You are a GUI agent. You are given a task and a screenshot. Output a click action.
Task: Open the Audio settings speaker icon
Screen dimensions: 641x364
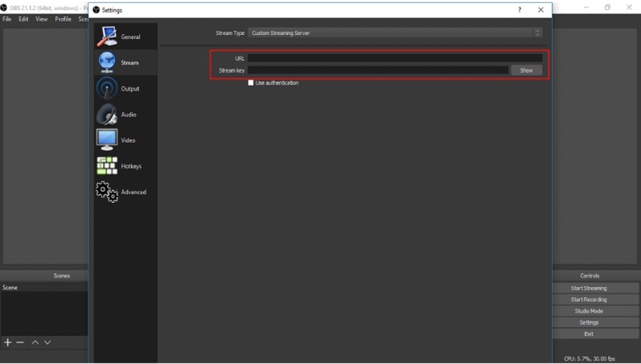pyautogui.click(x=107, y=114)
